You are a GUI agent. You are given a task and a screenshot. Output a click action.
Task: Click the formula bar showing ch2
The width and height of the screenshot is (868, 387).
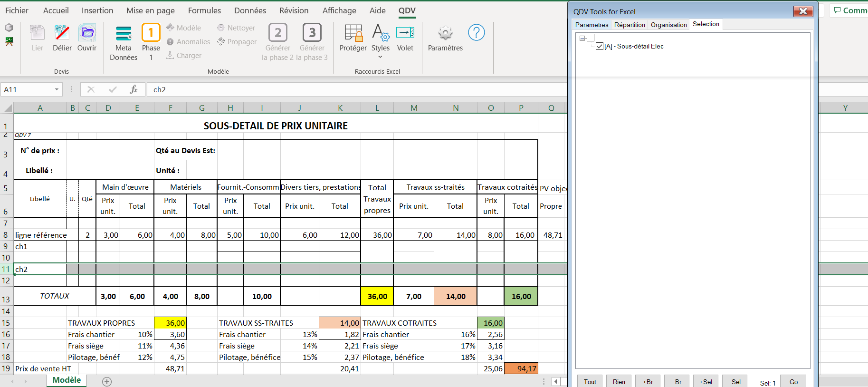coord(356,89)
